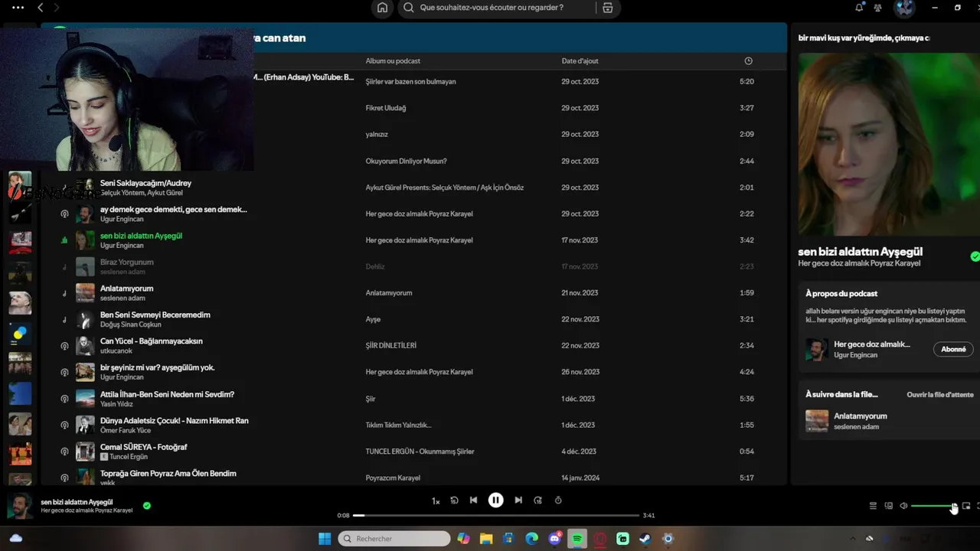Open the connect to a device icon

(x=889, y=506)
